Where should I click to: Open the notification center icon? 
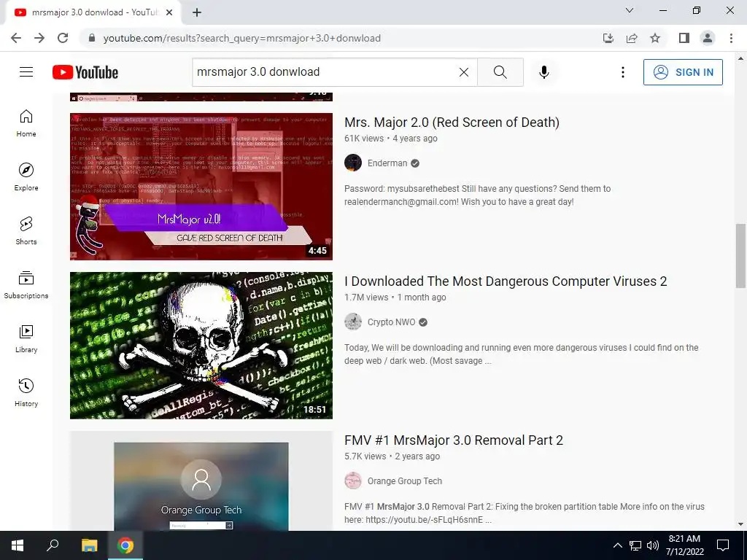coord(723,545)
